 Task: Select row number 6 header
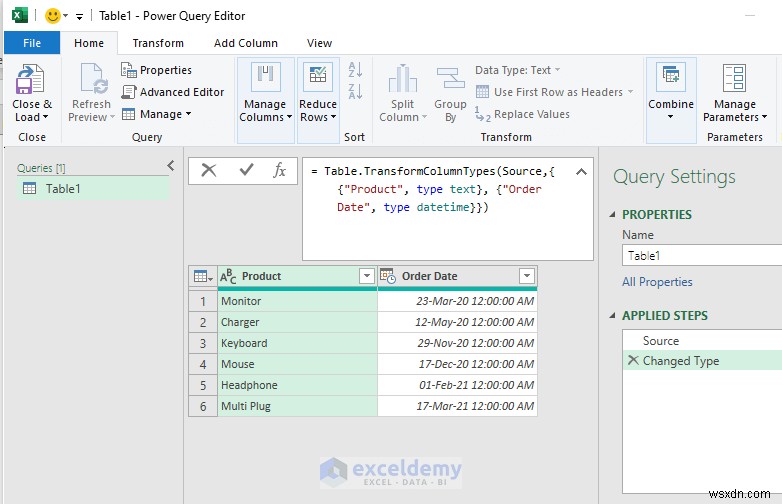coord(203,406)
